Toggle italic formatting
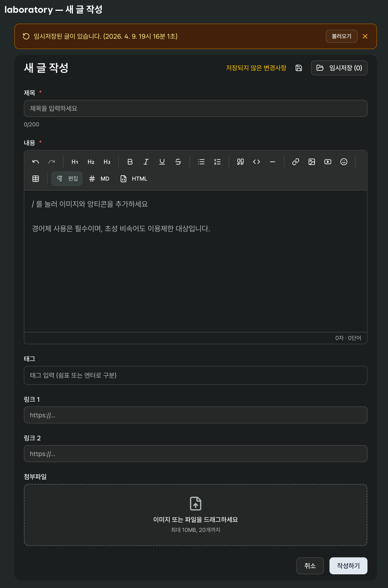 [146, 162]
